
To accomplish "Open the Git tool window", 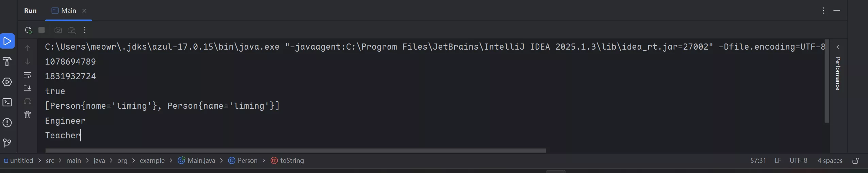I will 7,143.
